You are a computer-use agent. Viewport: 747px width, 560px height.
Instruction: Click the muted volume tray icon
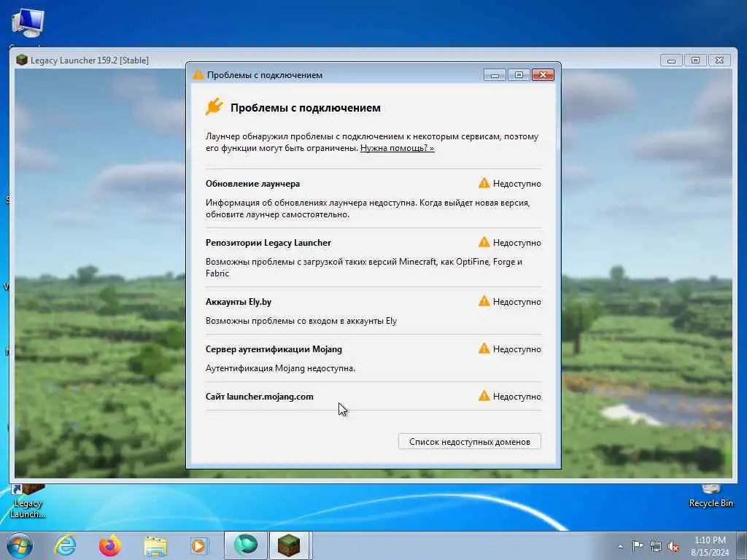click(x=673, y=546)
